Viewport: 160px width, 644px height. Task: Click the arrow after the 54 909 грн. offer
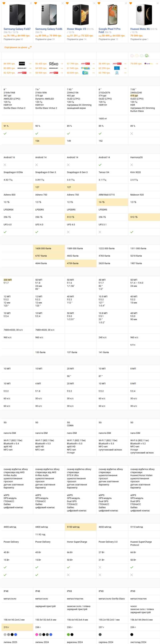(62, 68)
